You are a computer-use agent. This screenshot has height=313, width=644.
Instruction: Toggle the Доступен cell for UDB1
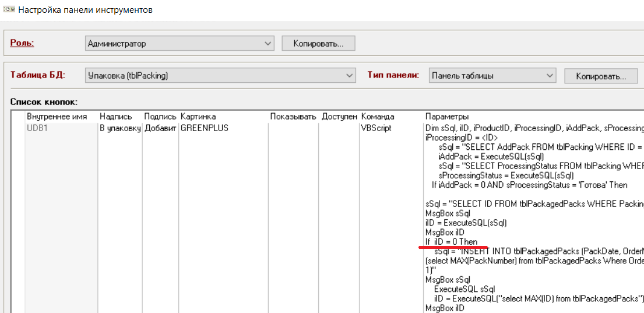point(340,128)
